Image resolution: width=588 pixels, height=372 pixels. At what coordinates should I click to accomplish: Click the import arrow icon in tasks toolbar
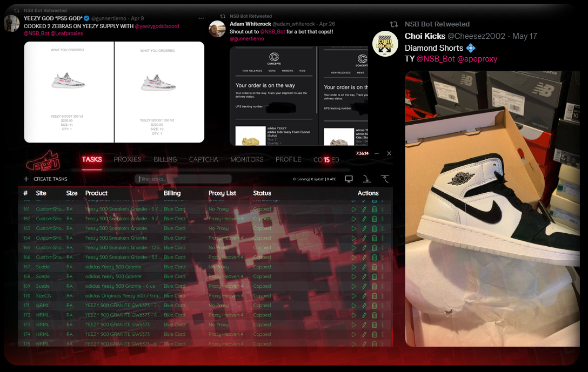366,179
